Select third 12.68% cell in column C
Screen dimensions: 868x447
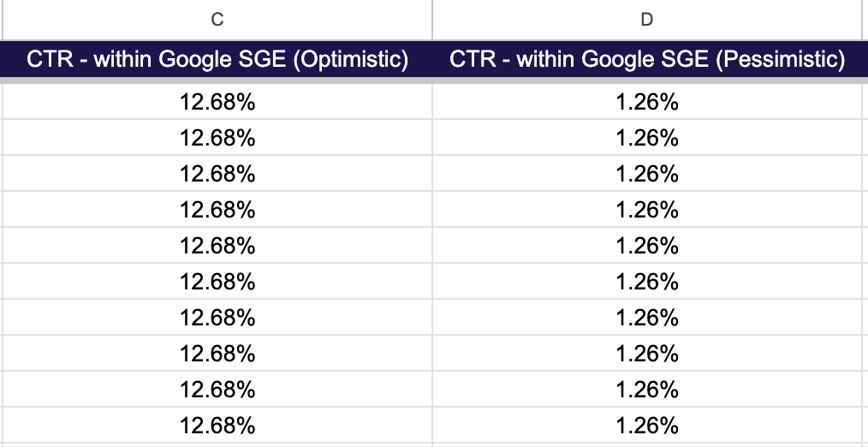pyautogui.click(x=217, y=174)
